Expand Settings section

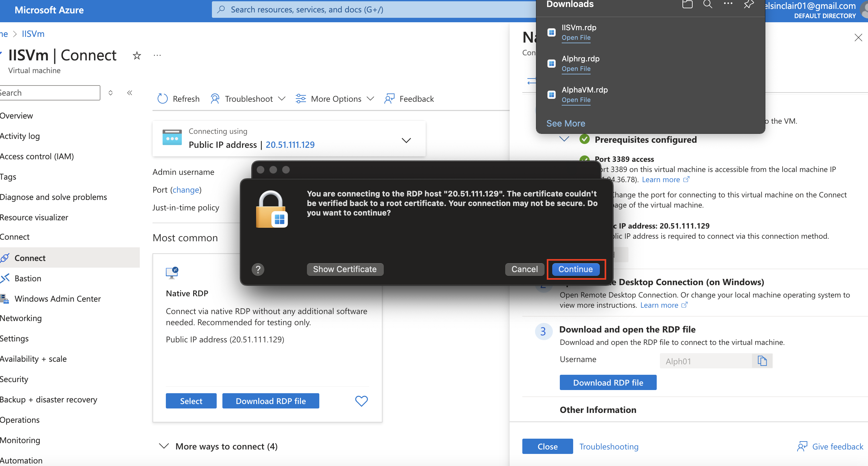tap(14, 339)
